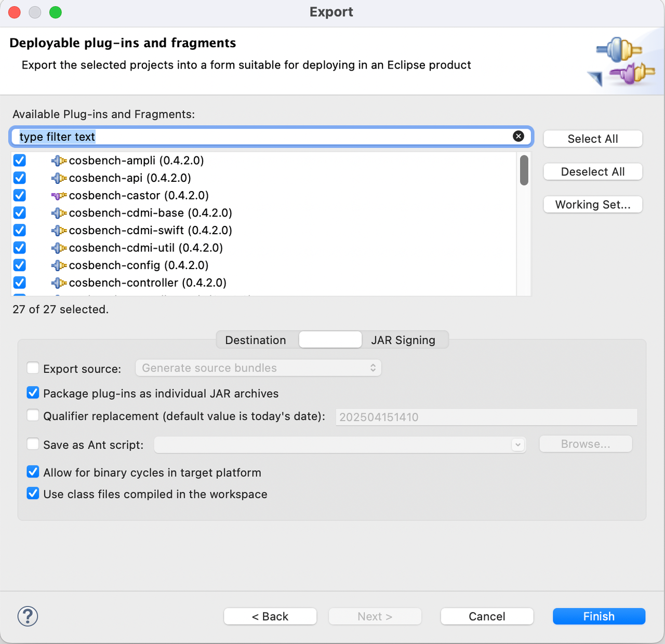Image resolution: width=665 pixels, height=644 pixels.
Task: Toggle Package plug-ins as individual JAR archives
Action: (33, 393)
